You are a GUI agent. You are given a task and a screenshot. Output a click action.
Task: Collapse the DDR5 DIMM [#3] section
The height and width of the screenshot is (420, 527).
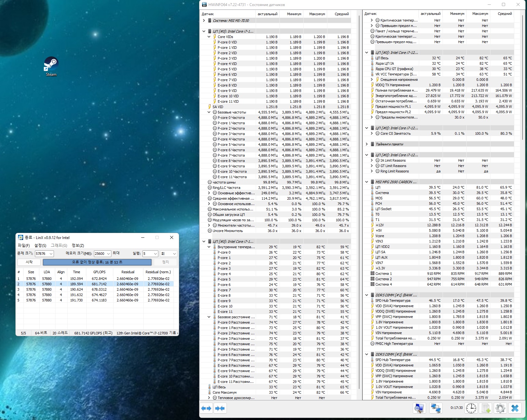367,354
